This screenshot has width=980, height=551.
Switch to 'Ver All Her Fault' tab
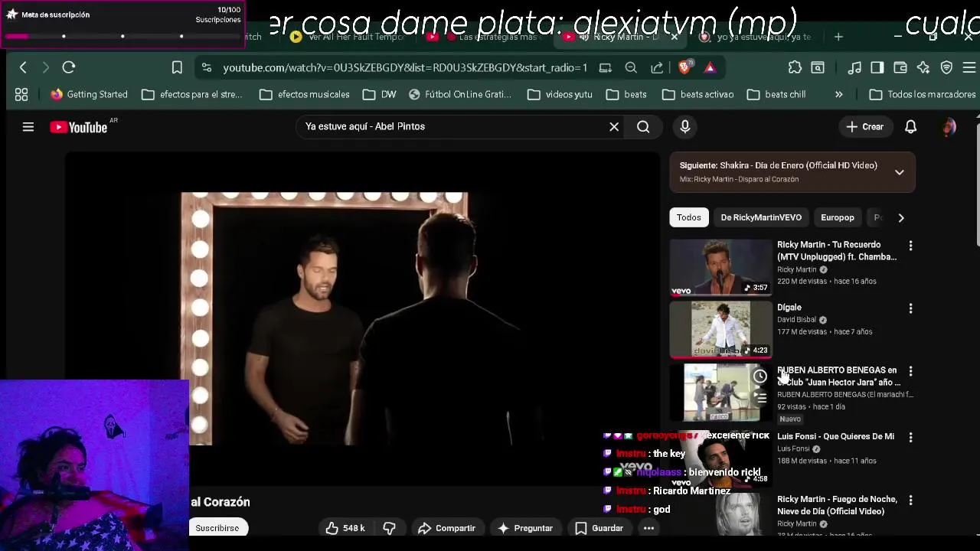coord(348,37)
